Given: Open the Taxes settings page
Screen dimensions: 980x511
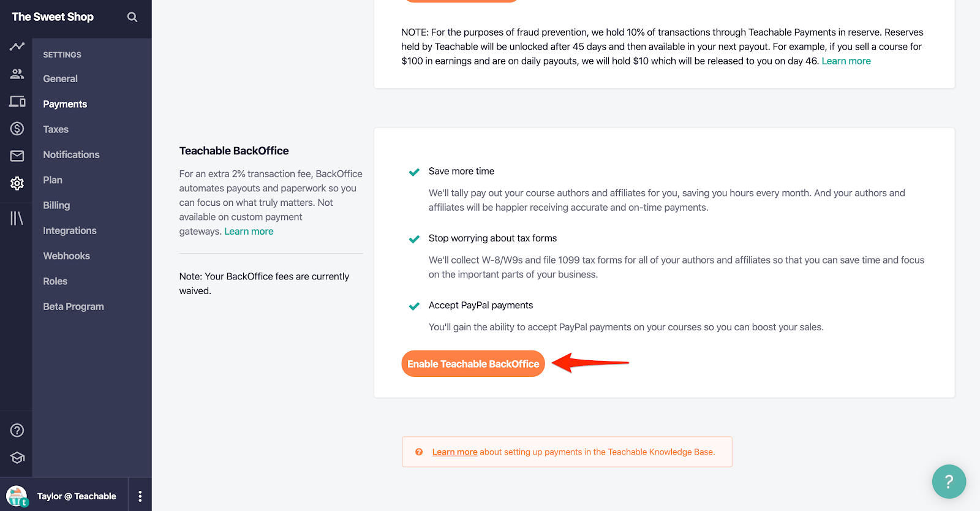Looking at the screenshot, I should pos(55,129).
